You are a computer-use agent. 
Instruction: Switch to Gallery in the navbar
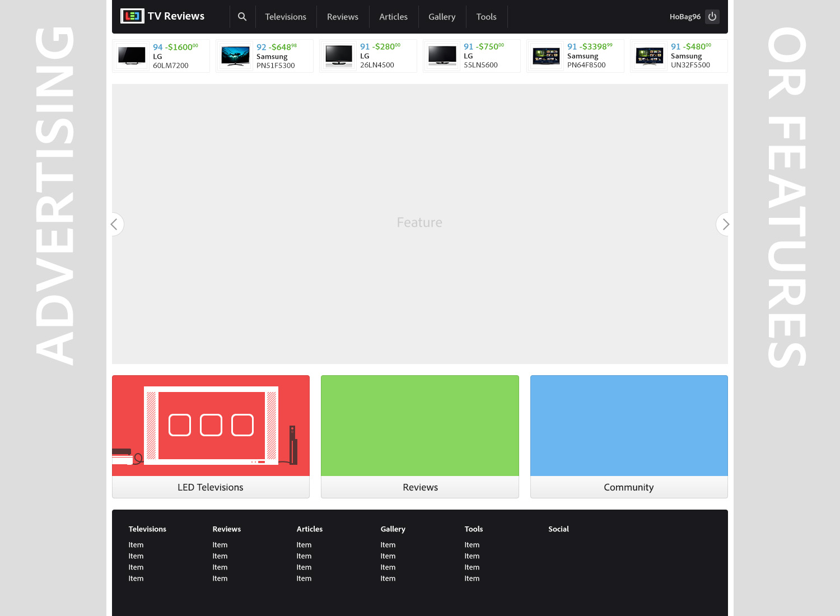click(x=442, y=17)
